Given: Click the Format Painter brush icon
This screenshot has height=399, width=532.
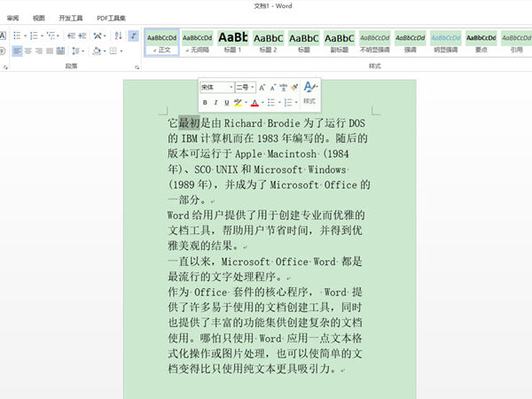Looking at the screenshot, I should 294,88.
